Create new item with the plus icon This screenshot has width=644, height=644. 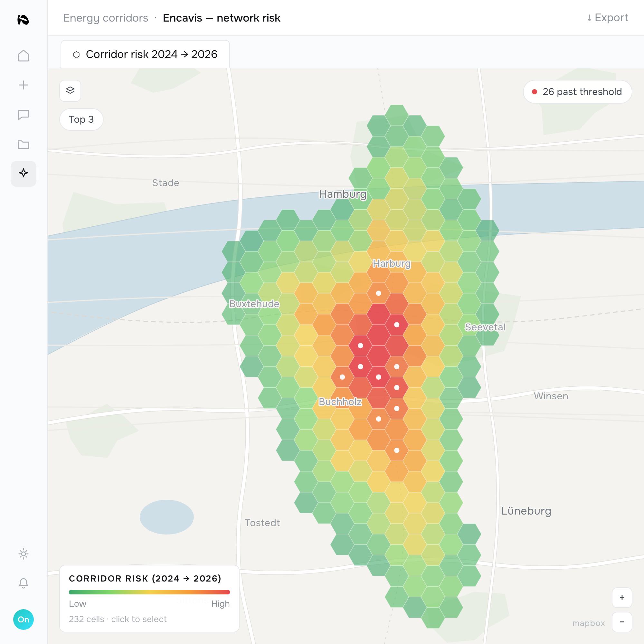(x=23, y=85)
